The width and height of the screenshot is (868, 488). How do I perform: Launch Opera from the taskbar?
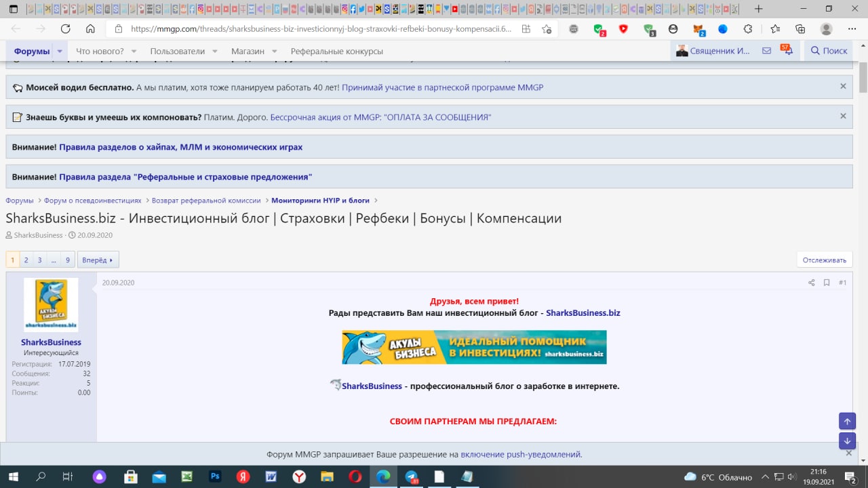click(355, 476)
